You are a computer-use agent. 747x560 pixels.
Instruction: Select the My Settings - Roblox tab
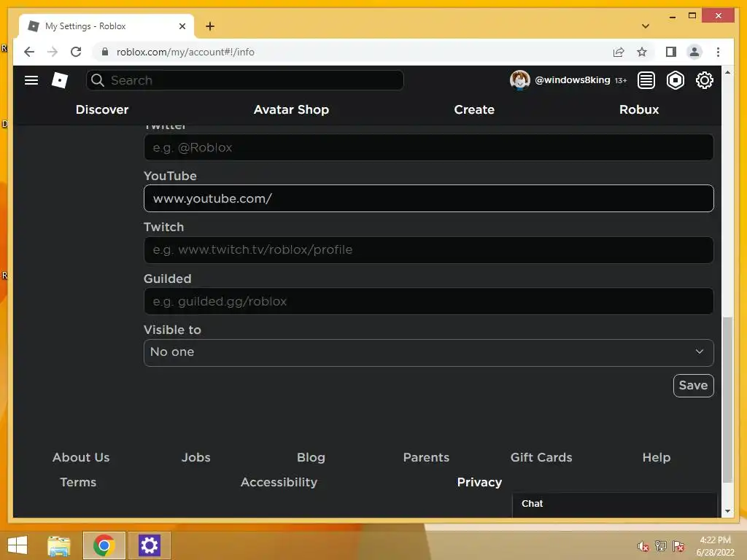pos(106,26)
